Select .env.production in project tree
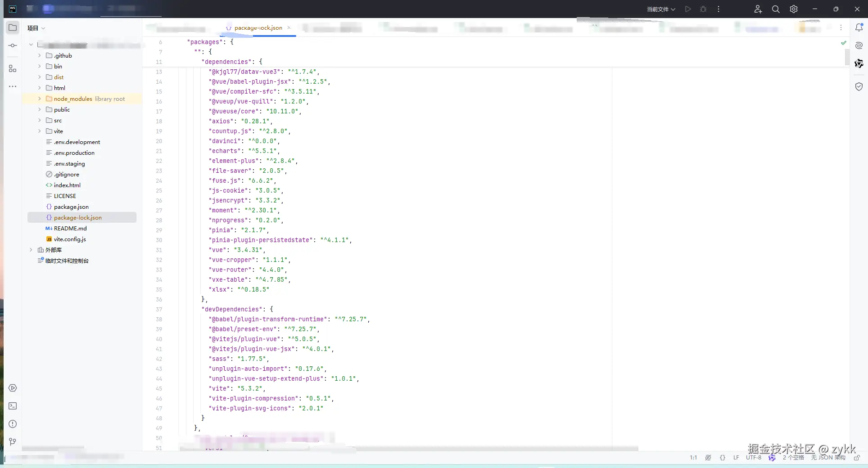 (x=74, y=153)
